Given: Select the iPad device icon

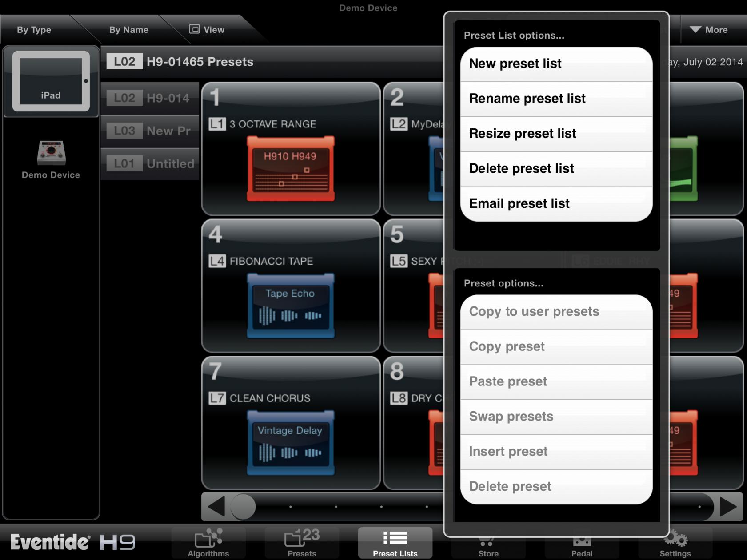Looking at the screenshot, I should 51,81.
